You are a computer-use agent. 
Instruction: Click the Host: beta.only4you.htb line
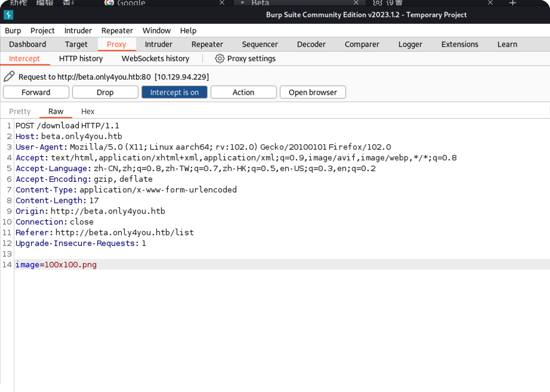coord(69,136)
